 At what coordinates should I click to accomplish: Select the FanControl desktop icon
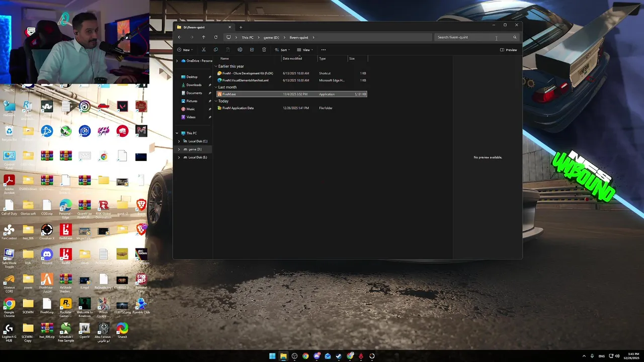9,232
